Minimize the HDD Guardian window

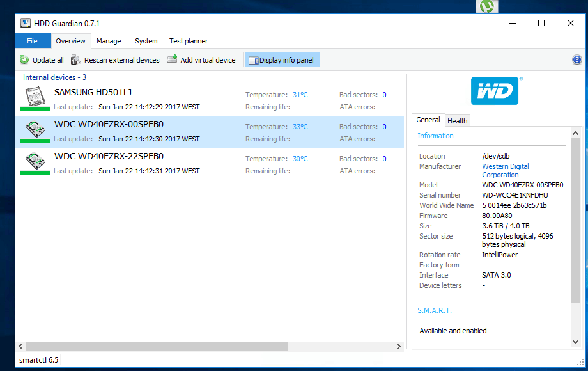tap(512, 23)
